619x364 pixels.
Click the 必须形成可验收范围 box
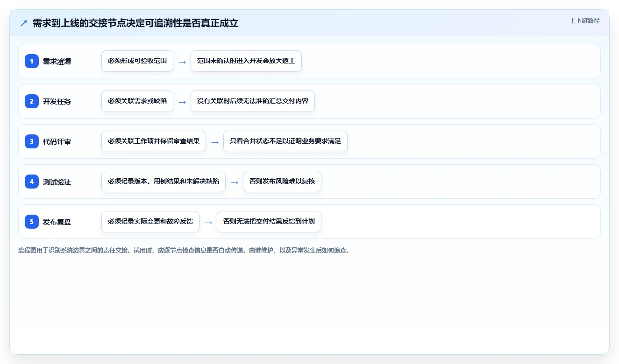(x=137, y=61)
